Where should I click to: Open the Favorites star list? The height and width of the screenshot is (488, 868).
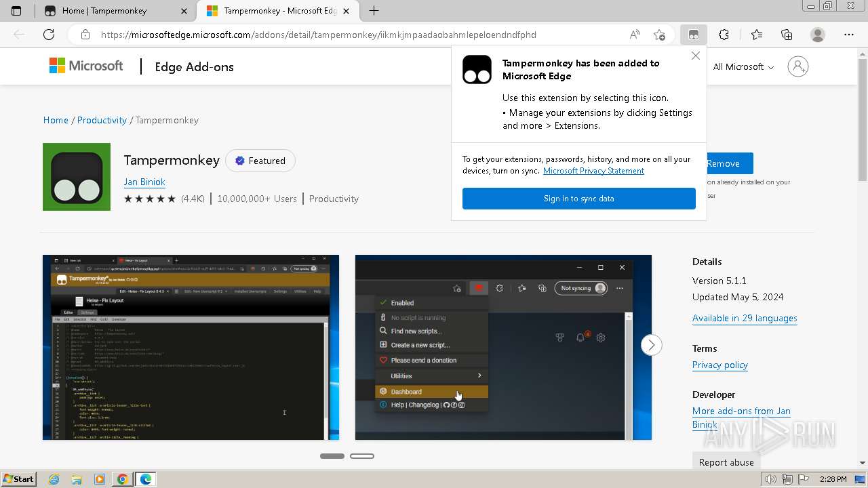click(756, 35)
